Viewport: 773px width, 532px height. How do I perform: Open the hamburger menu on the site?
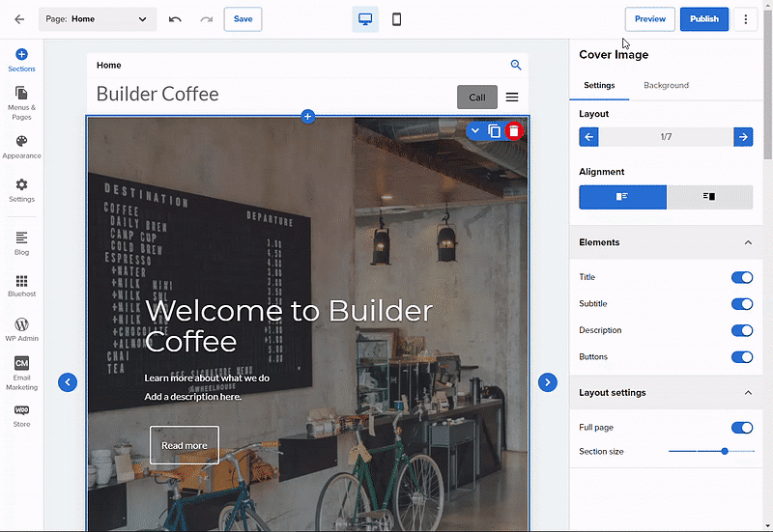[512, 98]
